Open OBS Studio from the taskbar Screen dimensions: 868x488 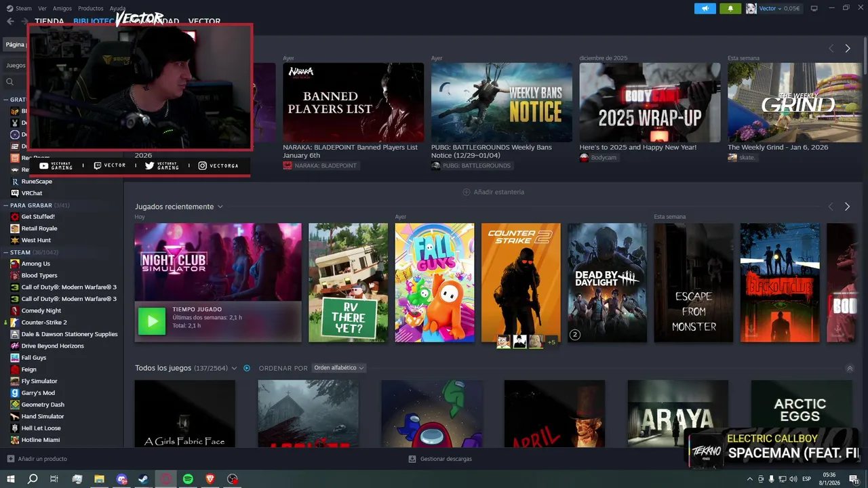tap(233, 479)
